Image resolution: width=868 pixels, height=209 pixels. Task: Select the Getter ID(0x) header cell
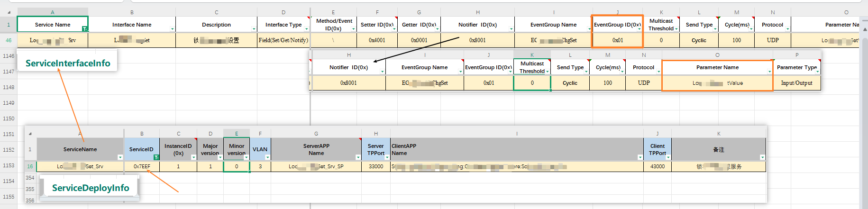tap(419, 25)
